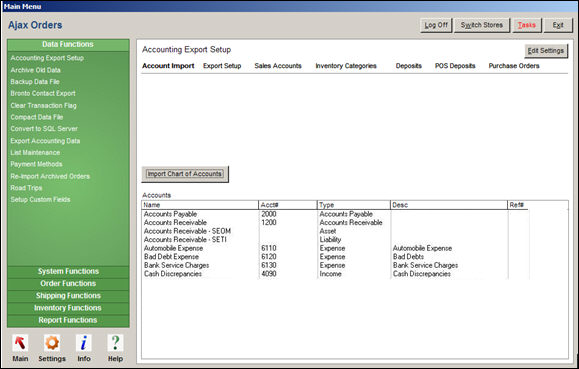Sort accounts by Acct# column header

point(288,205)
